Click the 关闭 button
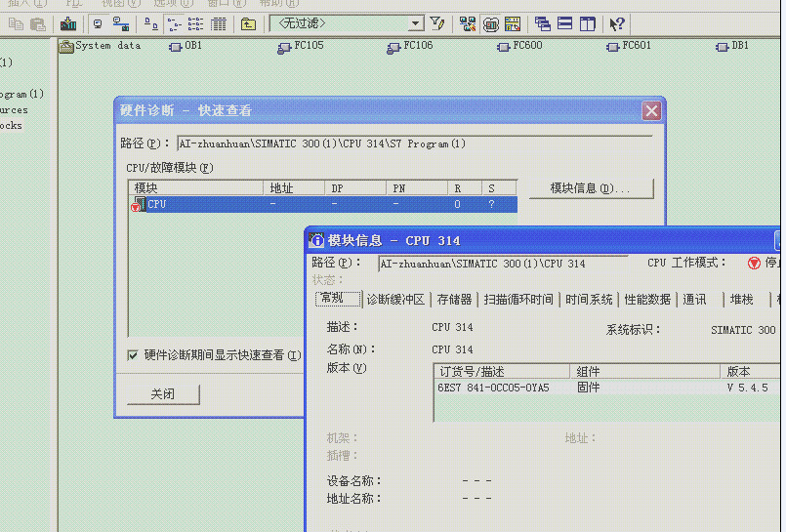The image size is (786, 532). click(163, 394)
